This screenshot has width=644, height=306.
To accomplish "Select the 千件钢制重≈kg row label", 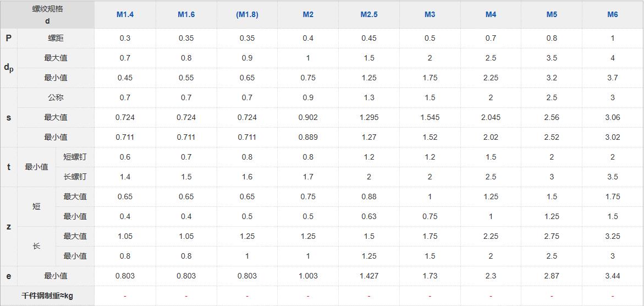I will (47, 296).
